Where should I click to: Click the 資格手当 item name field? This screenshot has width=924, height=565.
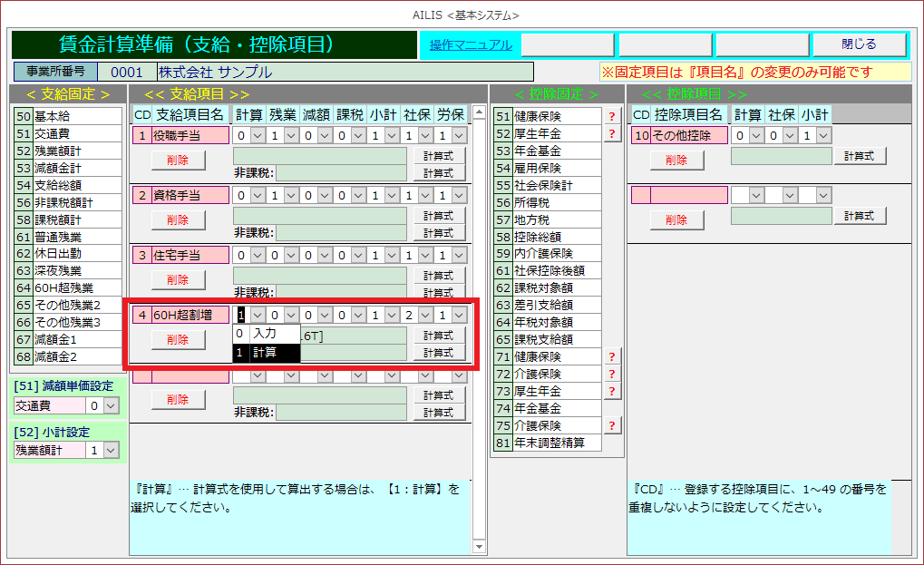pyautogui.click(x=190, y=195)
